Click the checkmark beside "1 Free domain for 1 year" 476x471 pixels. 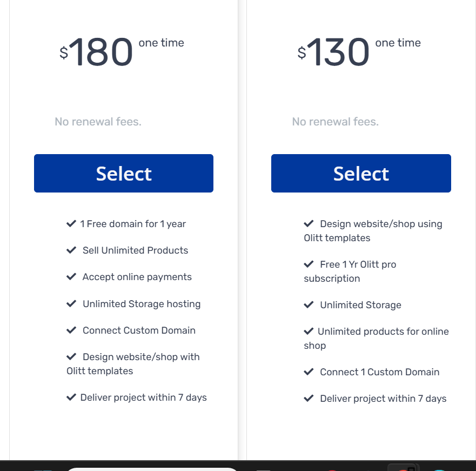[x=71, y=224]
